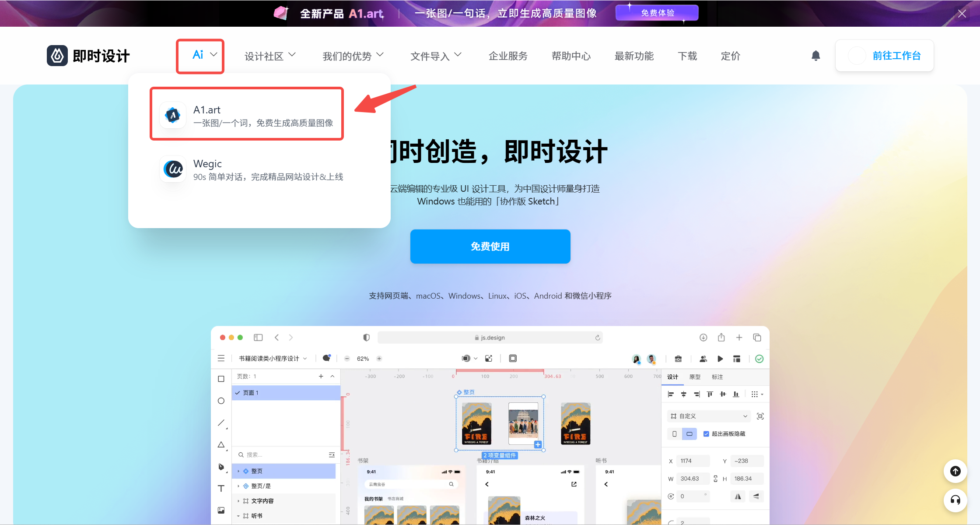Image resolution: width=980 pixels, height=525 pixels.
Task: Open the 下载 page
Action: (687, 56)
